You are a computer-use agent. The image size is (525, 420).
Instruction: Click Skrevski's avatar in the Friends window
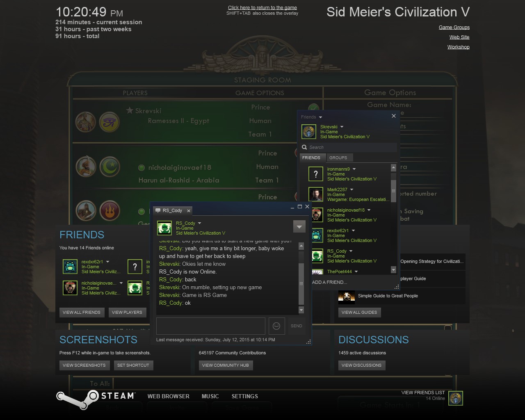pyautogui.click(x=308, y=132)
